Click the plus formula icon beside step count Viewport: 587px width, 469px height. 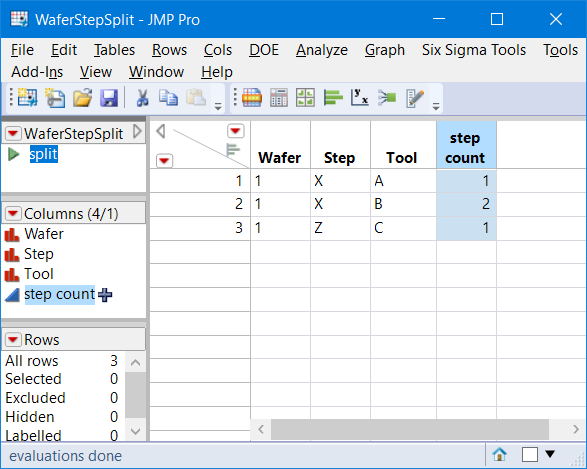click(x=105, y=295)
